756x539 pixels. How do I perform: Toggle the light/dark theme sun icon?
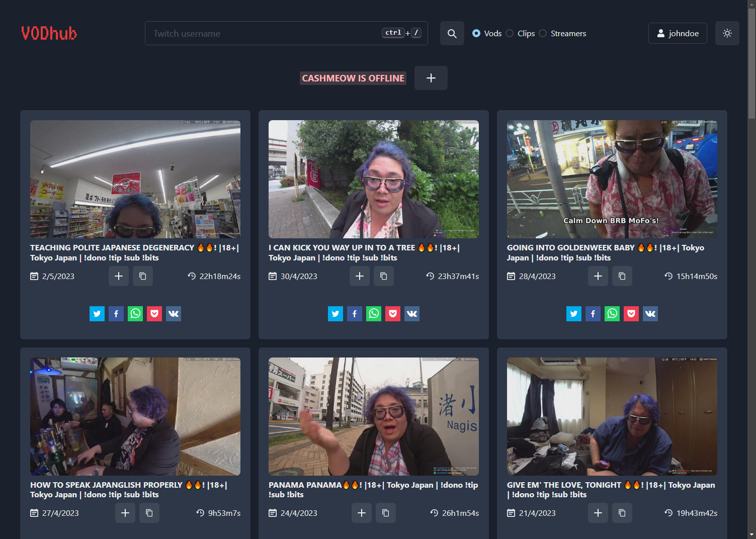[x=727, y=33]
